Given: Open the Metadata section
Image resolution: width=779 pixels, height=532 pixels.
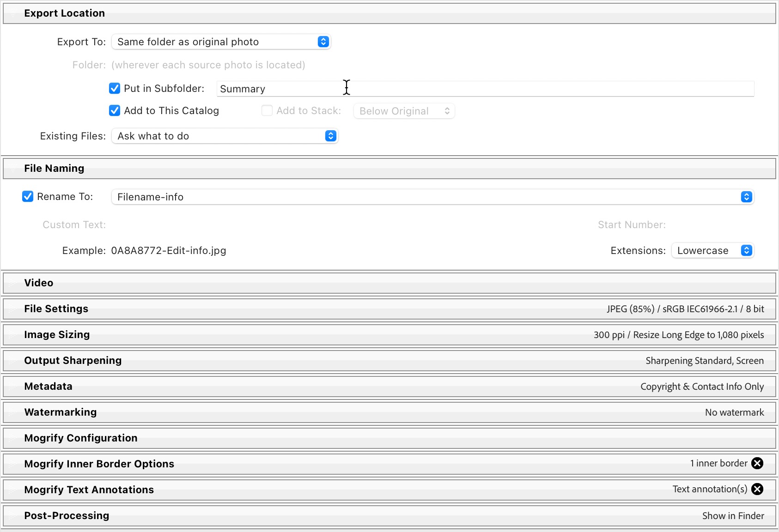Looking at the screenshot, I should point(48,387).
